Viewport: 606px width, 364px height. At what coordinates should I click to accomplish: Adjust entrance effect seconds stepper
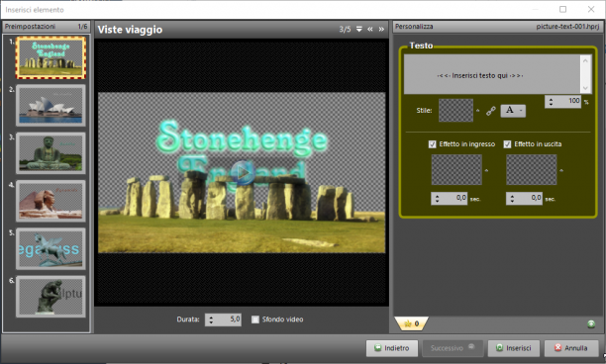pyautogui.click(x=437, y=199)
